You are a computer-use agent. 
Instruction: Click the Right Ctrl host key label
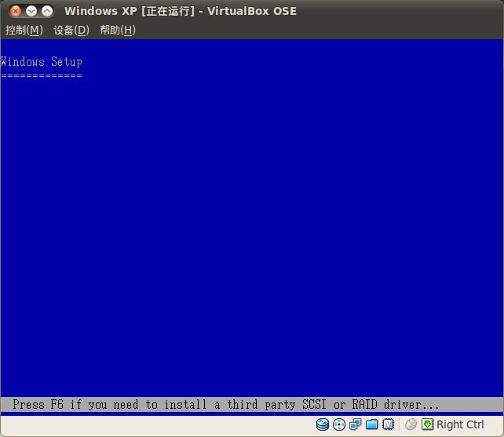(460, 424)
